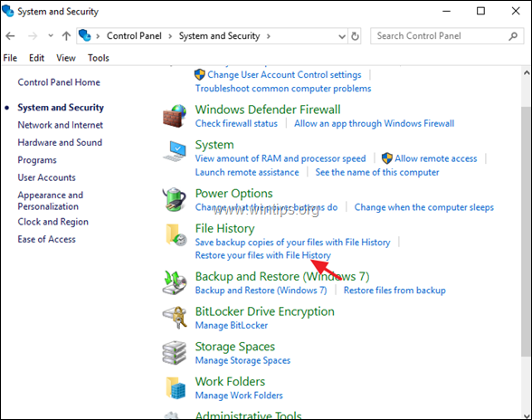Expand chevron after Control Panel in breadcrumb
This screenshot has height=420, width=532.
pos(170,36)
